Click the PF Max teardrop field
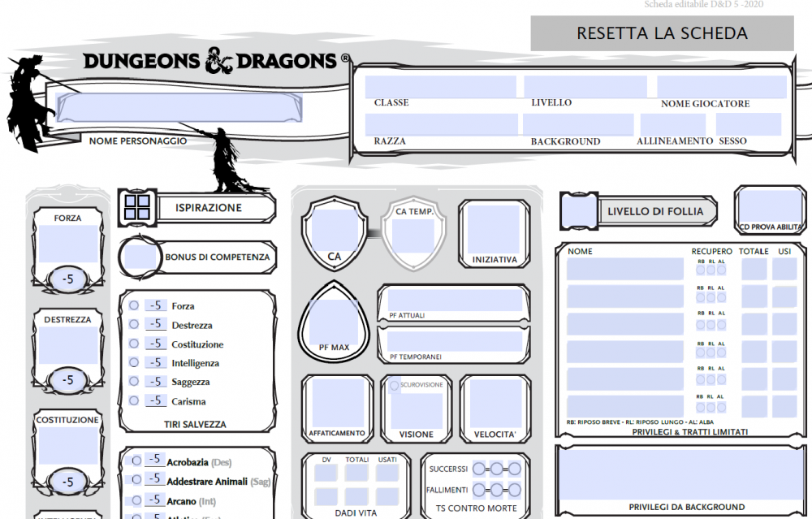 coord(334,321)
